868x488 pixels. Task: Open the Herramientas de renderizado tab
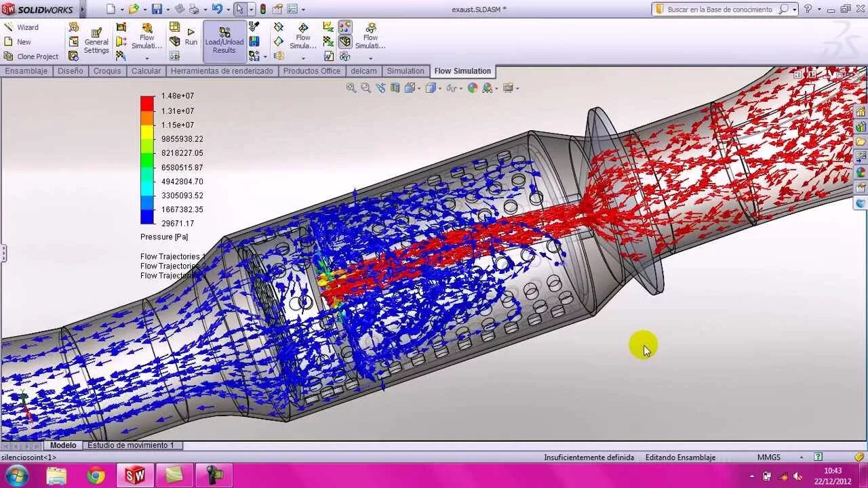222,71
